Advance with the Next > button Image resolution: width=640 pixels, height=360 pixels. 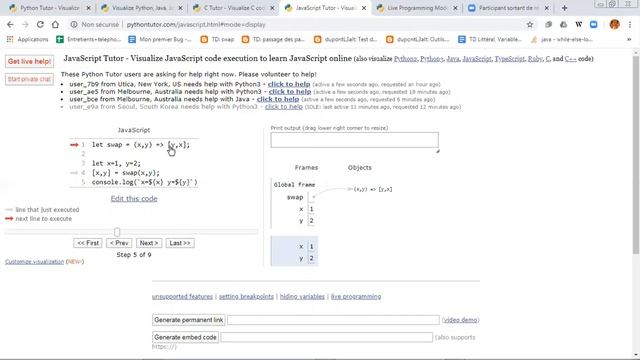coord(149,243)
